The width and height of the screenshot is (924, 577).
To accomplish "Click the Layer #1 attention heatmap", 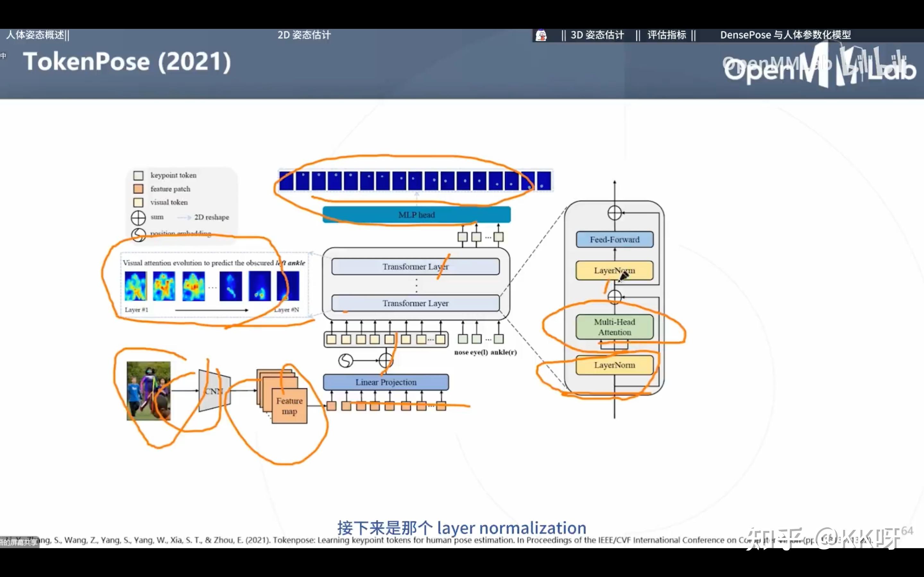I will click(x=135, y=286).
